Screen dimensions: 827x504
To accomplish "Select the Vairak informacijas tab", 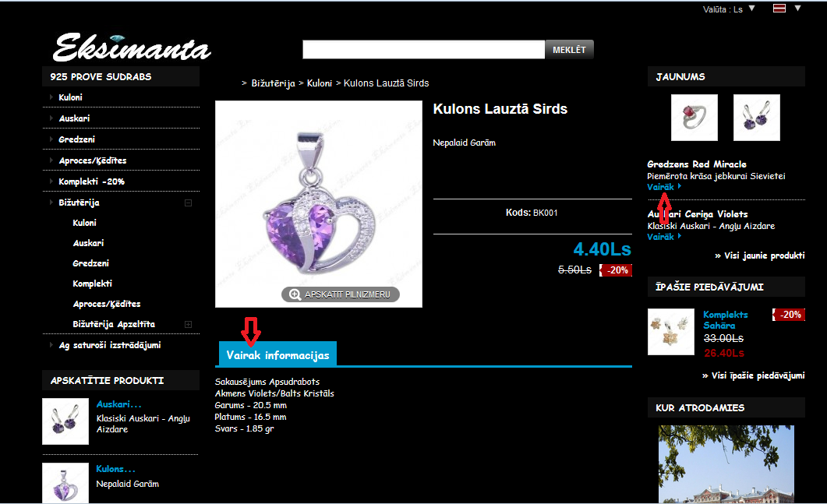I will point(278,354).
